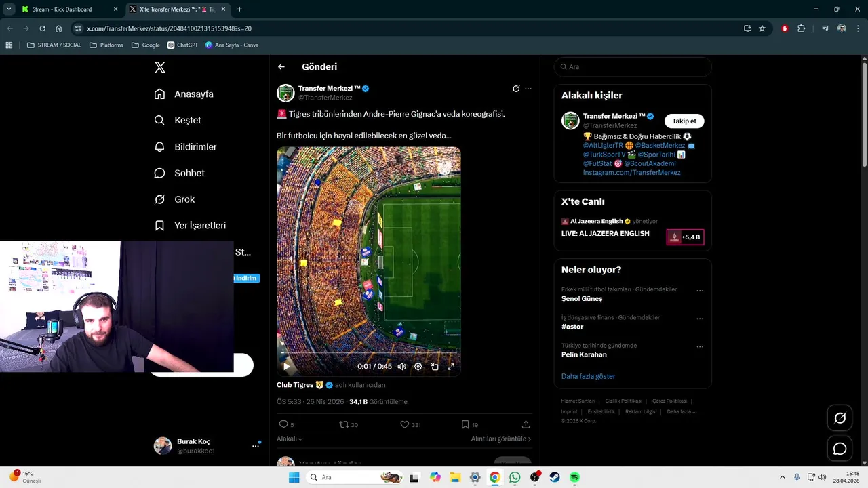Screen dimensions: 868x488
Task: Open Şenol Güneş trend
Action: (x=582, y=299)
